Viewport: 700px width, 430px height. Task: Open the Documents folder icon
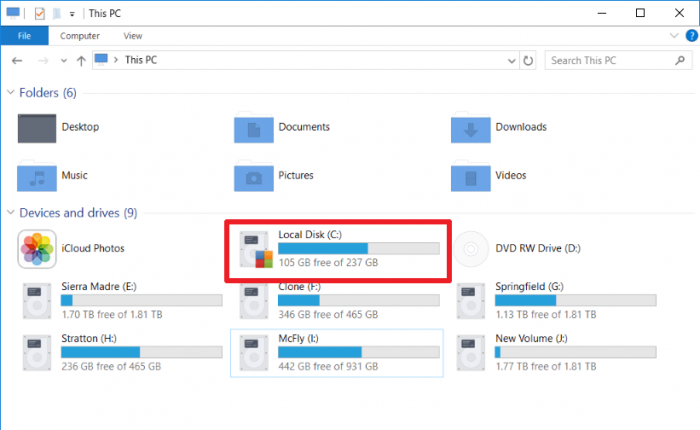[x=254, y=128]
